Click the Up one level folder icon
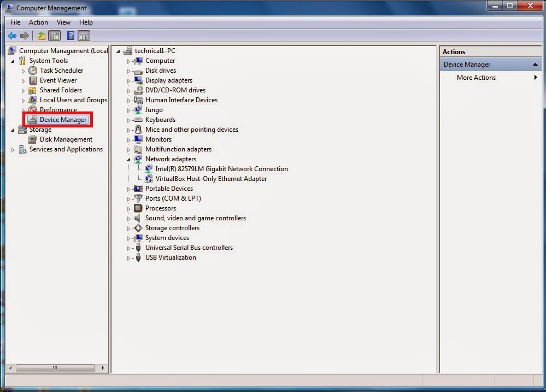The height and width of the screenshot is (392, 546). coord(42,36)
